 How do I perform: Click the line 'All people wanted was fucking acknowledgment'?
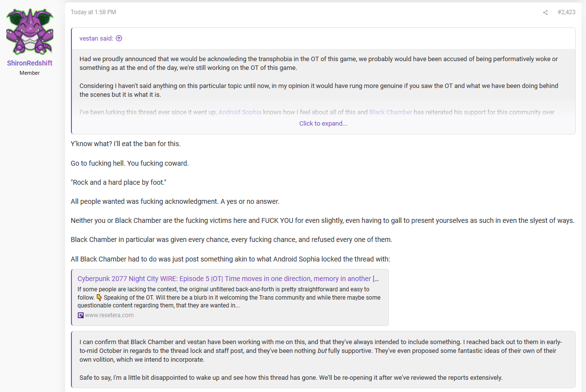coord(175,201)
